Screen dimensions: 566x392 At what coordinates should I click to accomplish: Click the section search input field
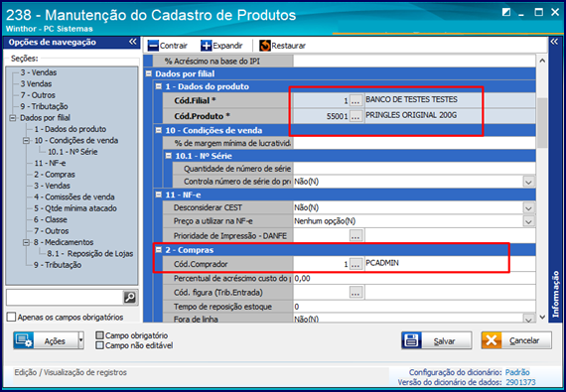(x=65, y=298)
